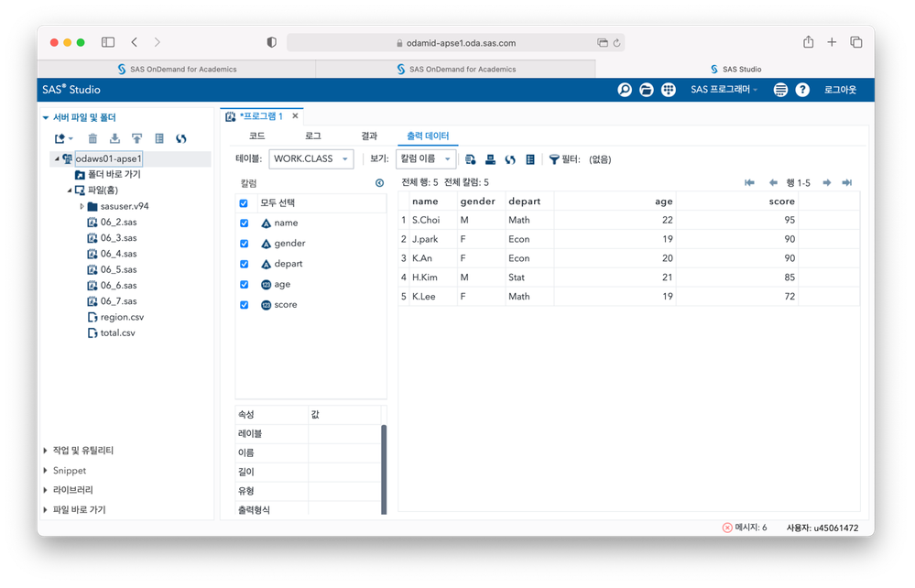The width and height of the screenshot is (915, 588).
Task: Open the column name view dropdown
Action: pyautogui.click(x=426, y=158)
